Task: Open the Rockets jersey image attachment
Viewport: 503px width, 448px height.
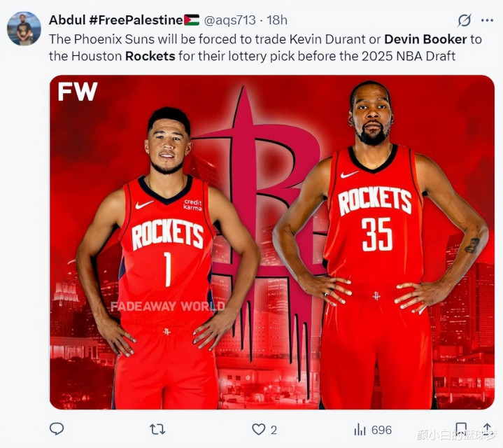Action: click(x=272, y=242)
